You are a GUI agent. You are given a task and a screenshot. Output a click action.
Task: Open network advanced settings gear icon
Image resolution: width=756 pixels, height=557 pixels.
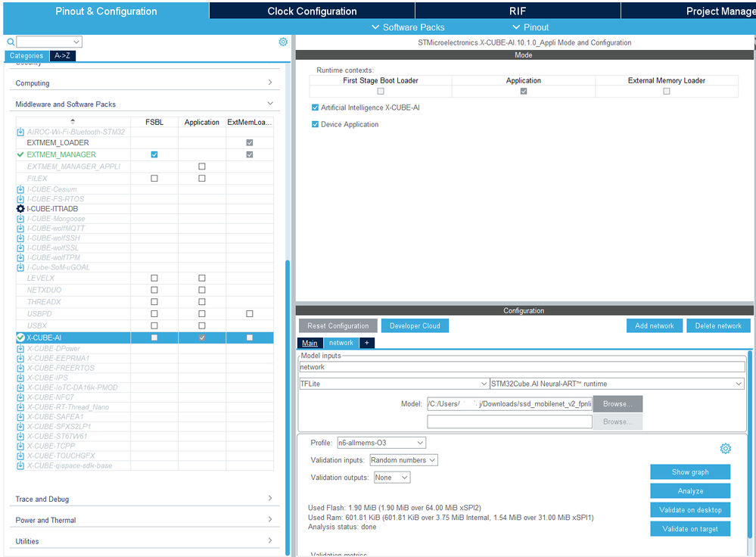tap(725, 449)
